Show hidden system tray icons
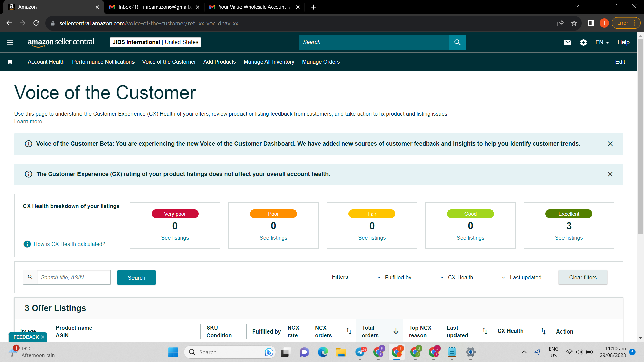Viewport: 644px width, 362px height. 524,352
